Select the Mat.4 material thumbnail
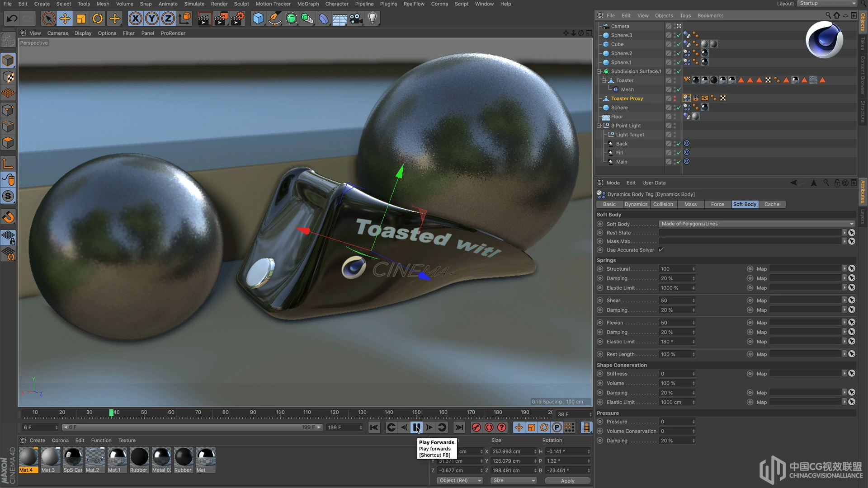 pos(28,460)
